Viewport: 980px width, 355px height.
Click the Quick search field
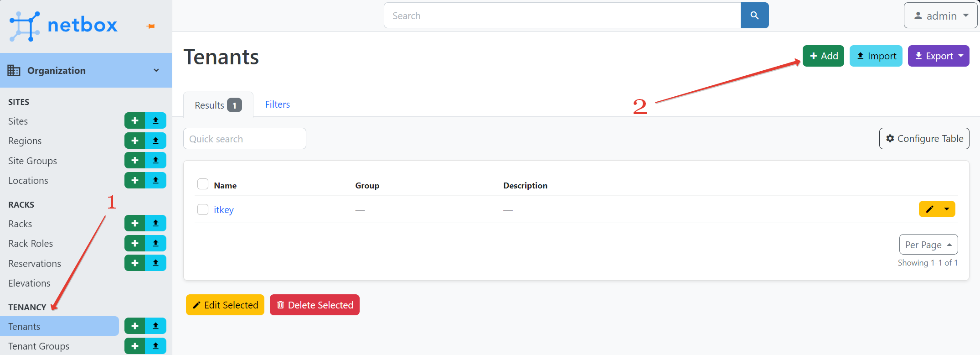coord(244,139)
